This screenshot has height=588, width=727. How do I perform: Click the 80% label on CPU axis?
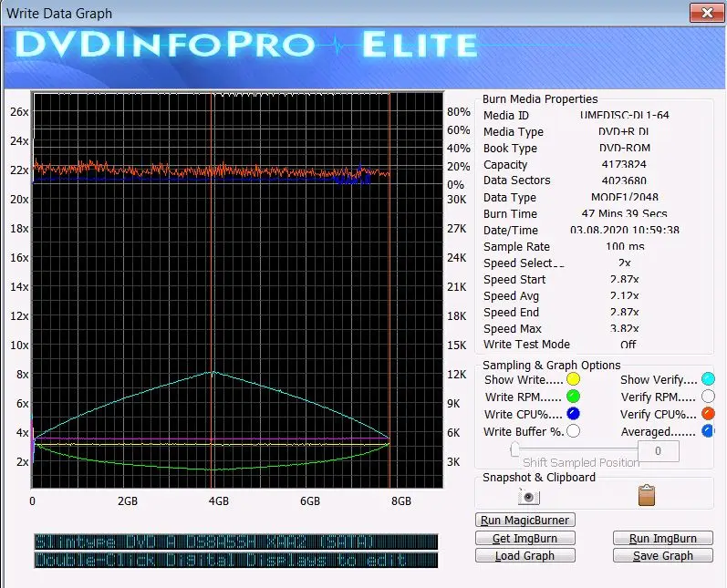[459, 111]
